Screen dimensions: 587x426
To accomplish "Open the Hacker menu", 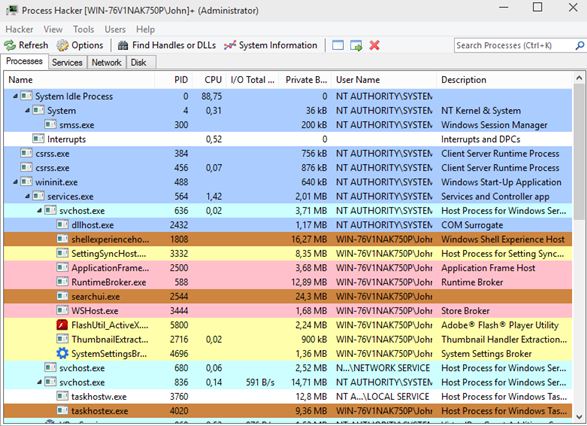I will tap(19, 29).
